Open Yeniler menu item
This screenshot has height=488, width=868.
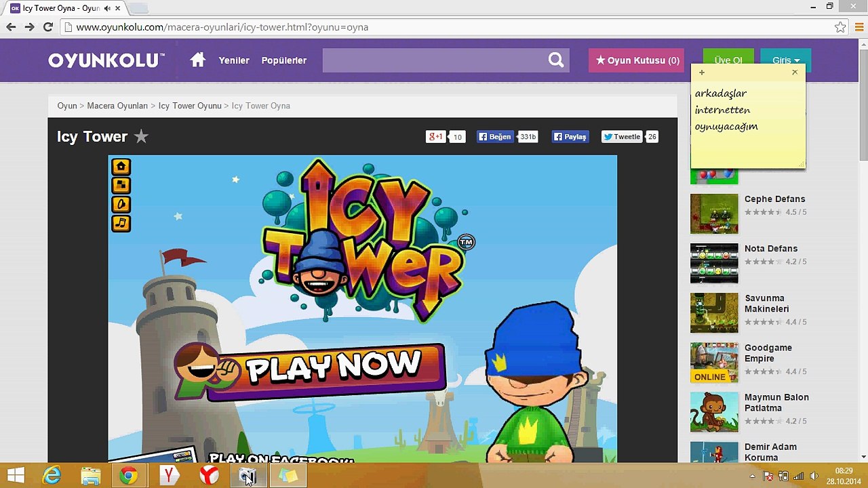(x=234, y=60)
